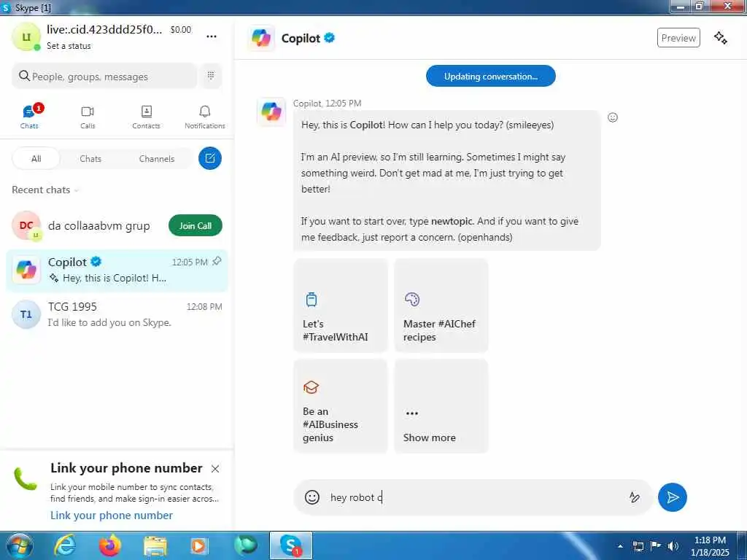Switch to the Chats tab
This screenshot has width=747, height=560.
[29, 117]
